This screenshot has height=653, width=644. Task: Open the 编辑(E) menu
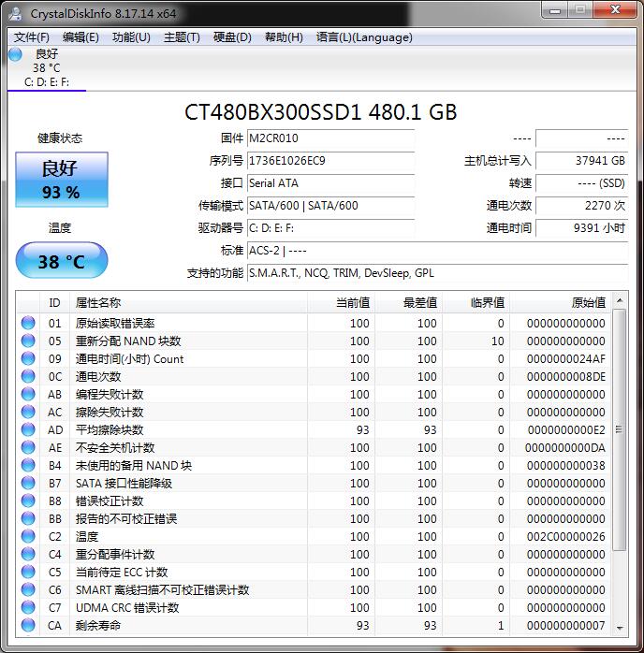[80, 37]
